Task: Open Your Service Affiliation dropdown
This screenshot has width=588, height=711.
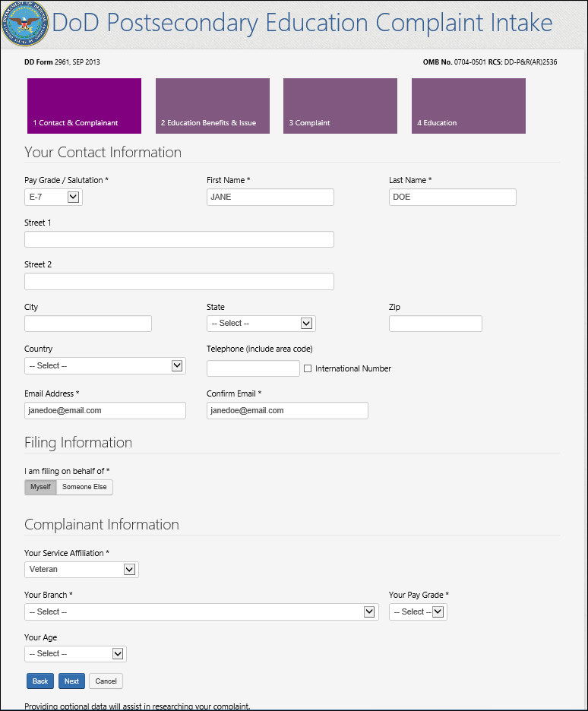Action: (x=81, y=569)
